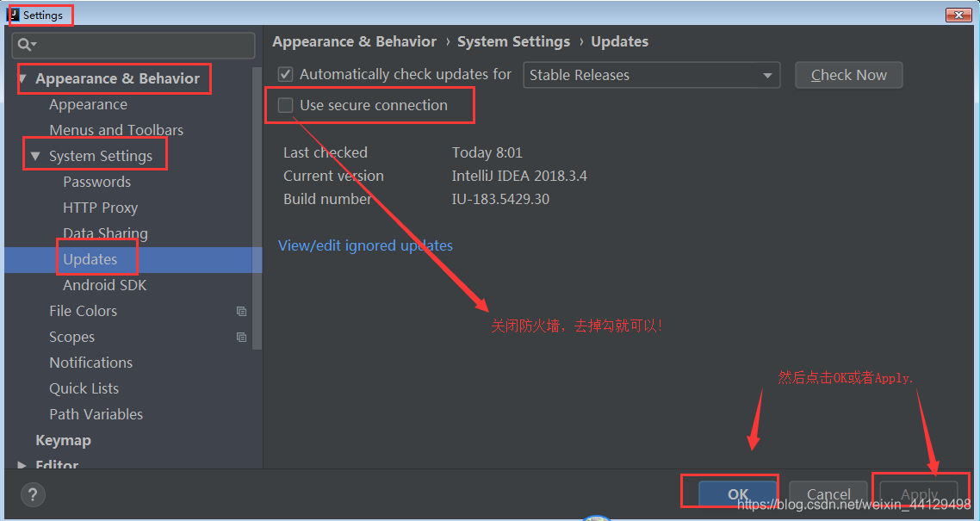
Task: Enable Use secure connection checkbox
Action: [x=286, y=106]
